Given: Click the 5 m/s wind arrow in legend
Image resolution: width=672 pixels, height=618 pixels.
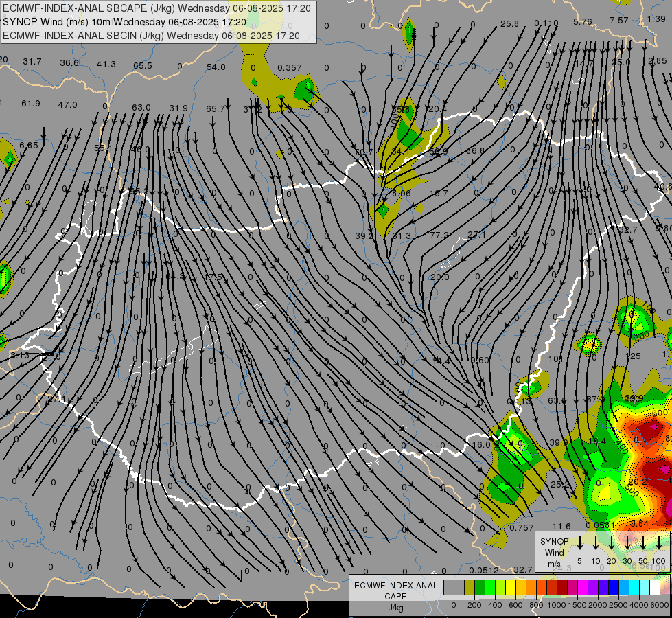Looking at the screenshot, I should (580, 543).
